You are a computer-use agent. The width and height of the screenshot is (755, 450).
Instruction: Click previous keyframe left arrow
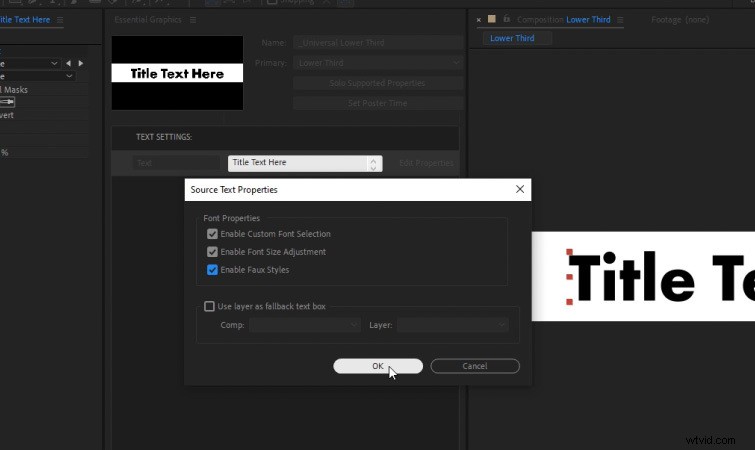[68, 63]
